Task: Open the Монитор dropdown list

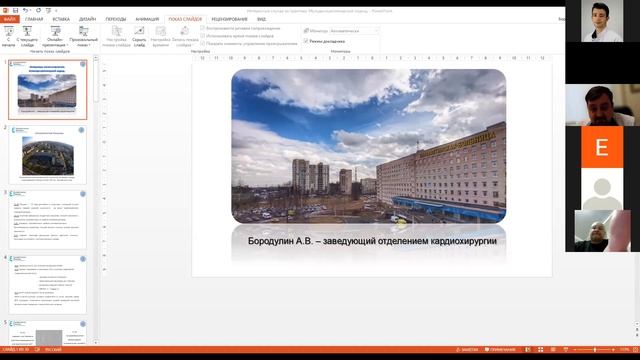Action: click(x=354, y=31)
